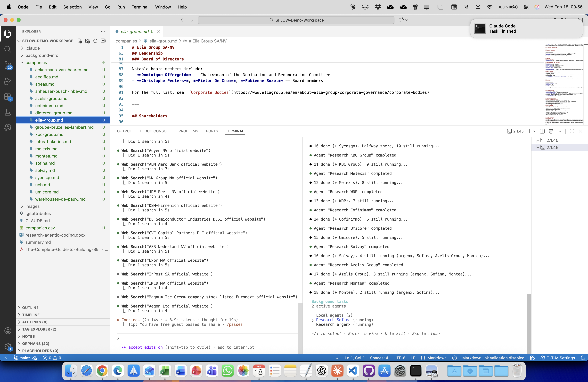Screen dimensions: 588x382
Task: Create a new file in the Explorer
Action: click(x=80, y=41)
